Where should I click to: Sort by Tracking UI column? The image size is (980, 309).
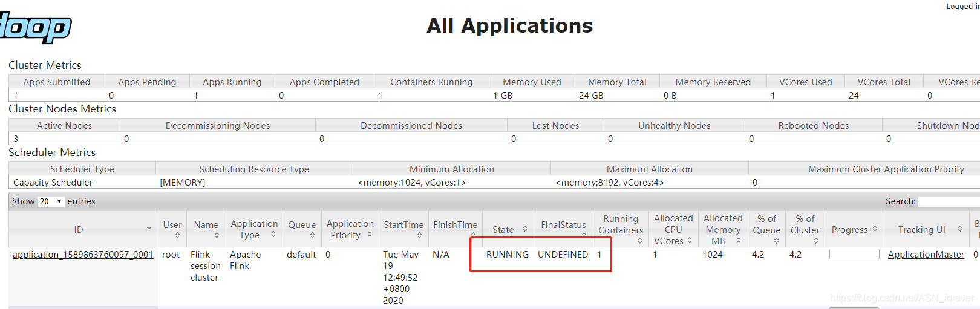coord(926,229)
